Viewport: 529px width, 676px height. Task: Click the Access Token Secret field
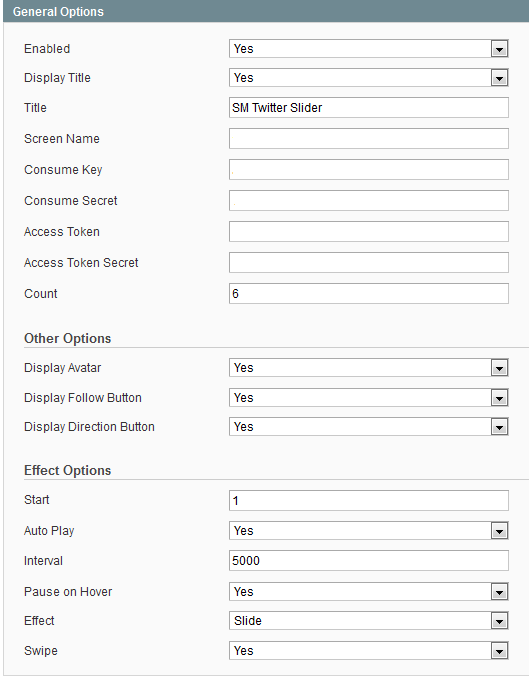[x=369, y=263]
